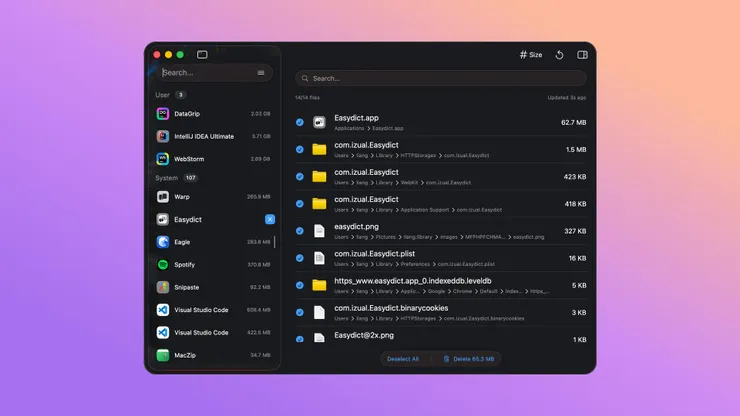Click the IntelliJ IDEA Ultimate icon

coord(163,136)
